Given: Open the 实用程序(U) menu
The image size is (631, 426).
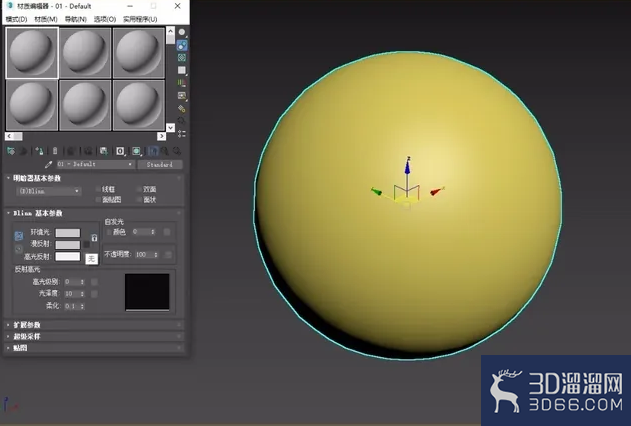Looking at the screenshot, I should click(x=140, y=19).
